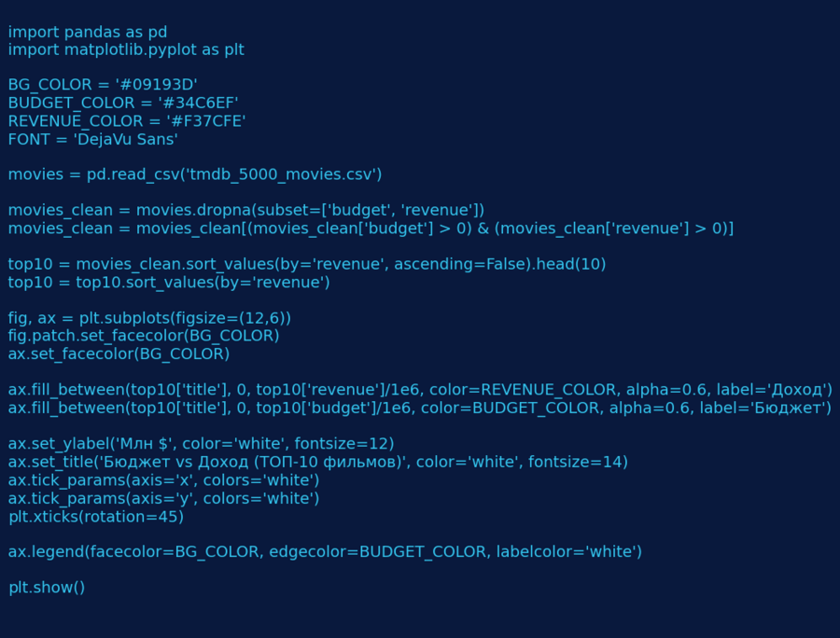This screenshot has width=840, height=638.
Task: Click the REVENUE_COLOR '#F37CFE' definition line
Action: pos(127,121)
